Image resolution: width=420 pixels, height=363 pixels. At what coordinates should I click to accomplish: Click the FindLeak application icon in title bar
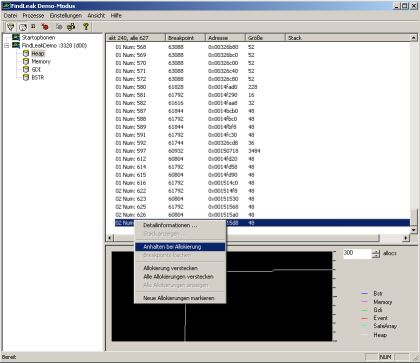(6, 6)
